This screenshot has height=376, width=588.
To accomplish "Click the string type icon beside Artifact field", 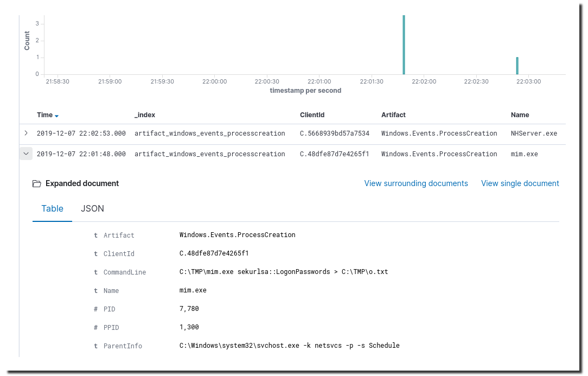I will pos(96,235).
